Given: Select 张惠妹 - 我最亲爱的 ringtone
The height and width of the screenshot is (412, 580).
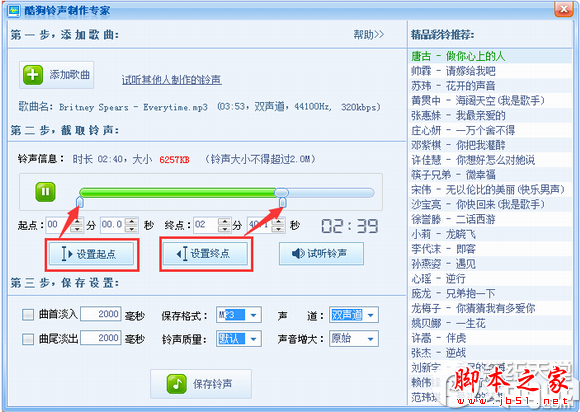Looking at the screenshot, I should click(x=490, y=115).
